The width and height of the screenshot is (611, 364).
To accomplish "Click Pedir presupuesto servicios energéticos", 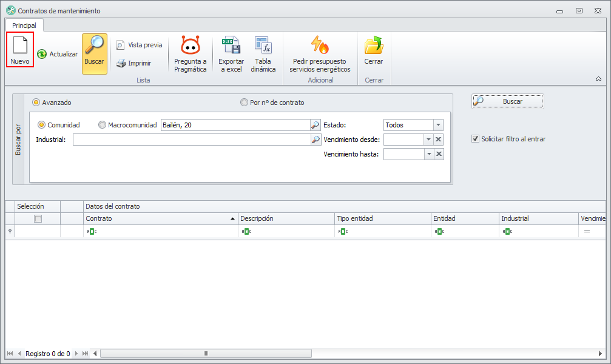I will click(x=320, y=54).
